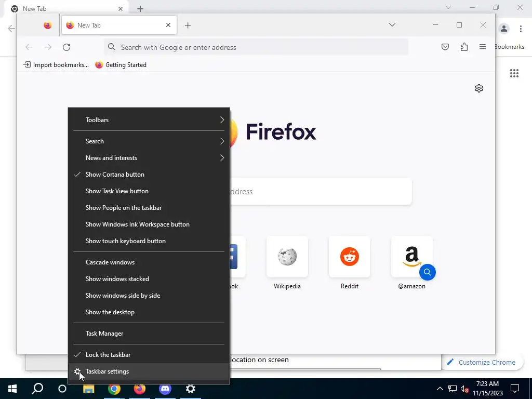This screenshot has height=399, width=532.
Task: Open the Windows Start menu
Action: (12, 389)
